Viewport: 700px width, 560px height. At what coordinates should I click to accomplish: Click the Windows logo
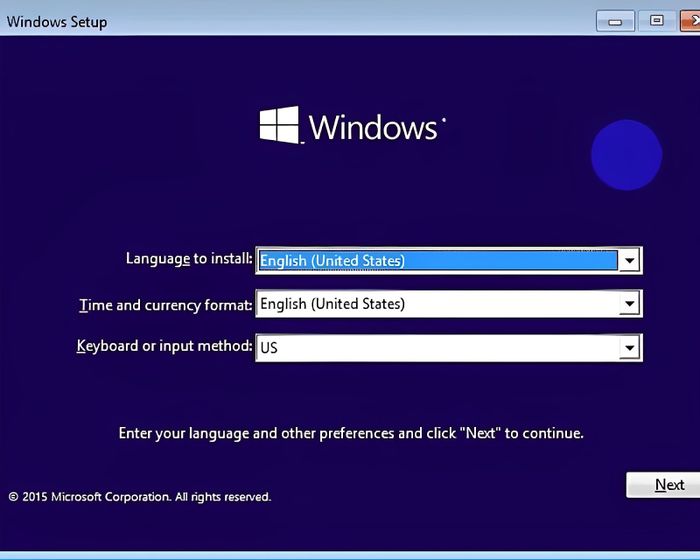[352, 125]
